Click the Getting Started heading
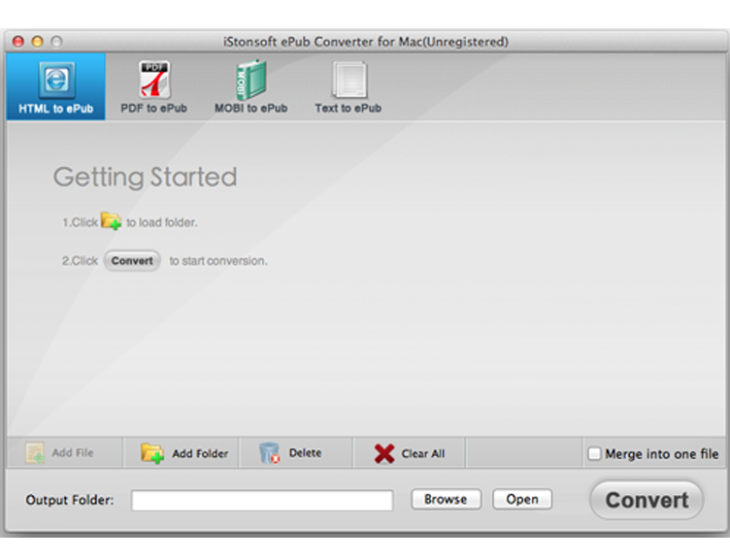Screen dimensions: 730x560 [145, 178]
